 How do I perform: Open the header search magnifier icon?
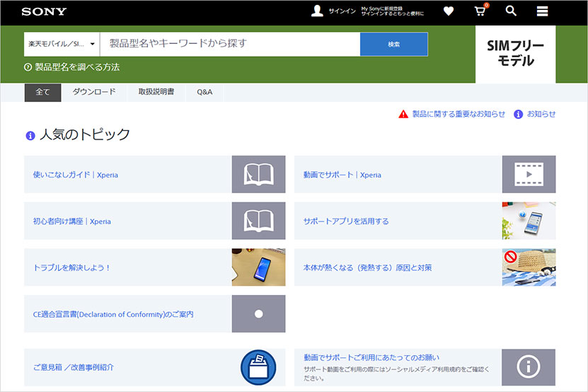coord(511,11)
